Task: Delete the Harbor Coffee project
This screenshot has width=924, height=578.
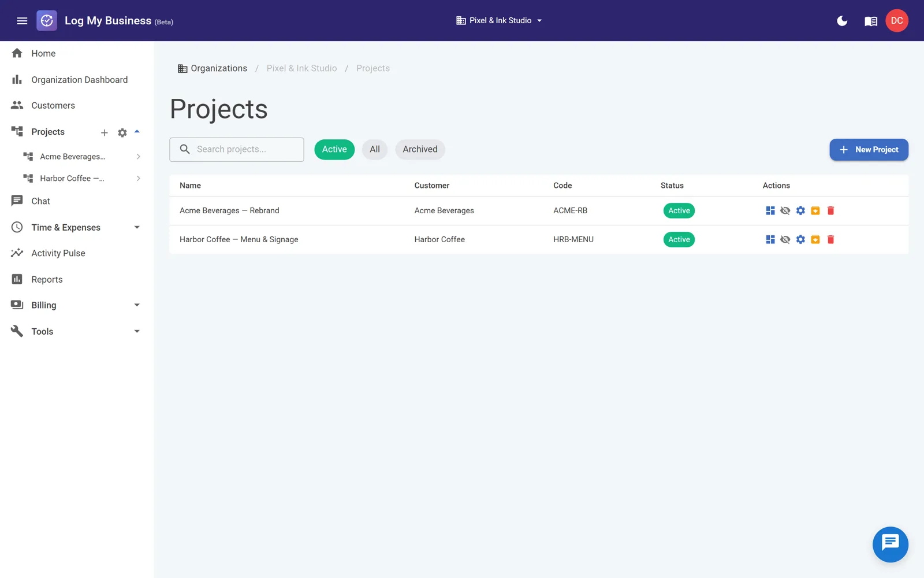Action: [x=830, y=239]
